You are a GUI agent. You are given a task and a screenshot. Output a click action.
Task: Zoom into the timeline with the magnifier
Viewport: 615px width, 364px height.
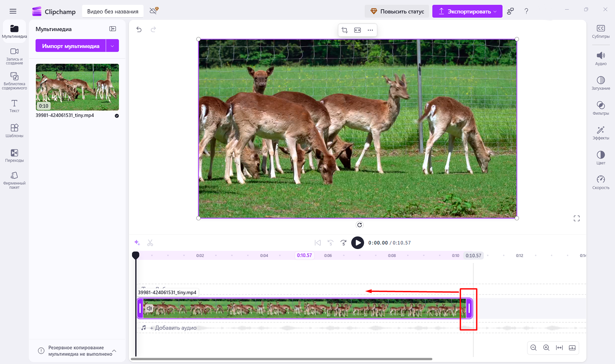(x=546, y=347)
